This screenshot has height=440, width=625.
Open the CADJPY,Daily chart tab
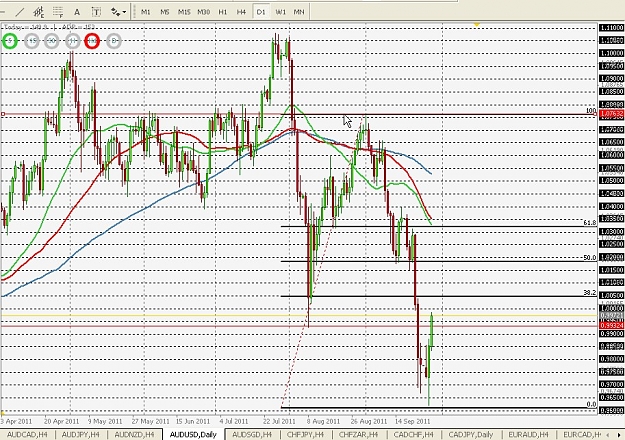(471, 434)
